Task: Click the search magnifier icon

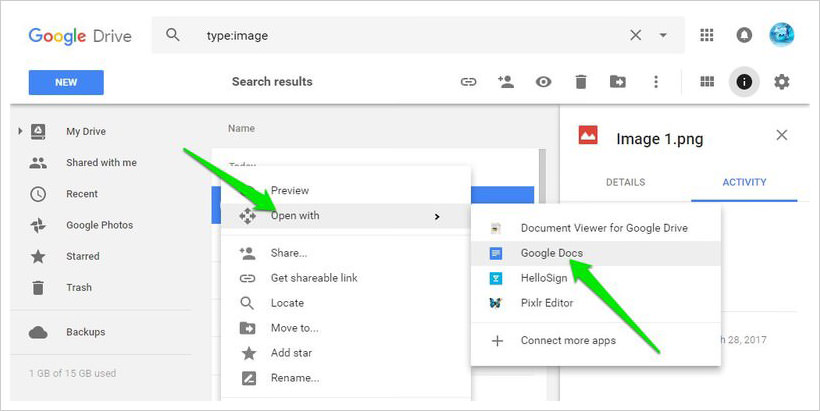Action: 173,35
